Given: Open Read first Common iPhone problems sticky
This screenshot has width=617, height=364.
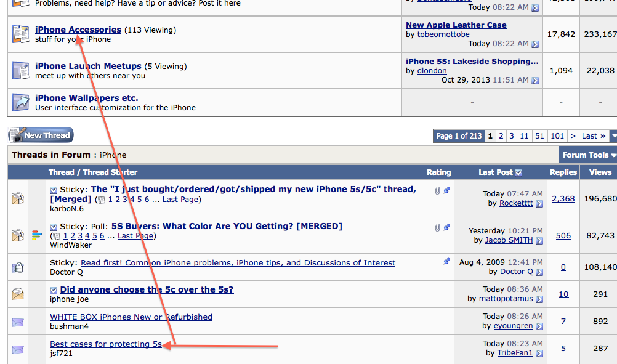Looking at the screenshot, I should pos(238,262).
